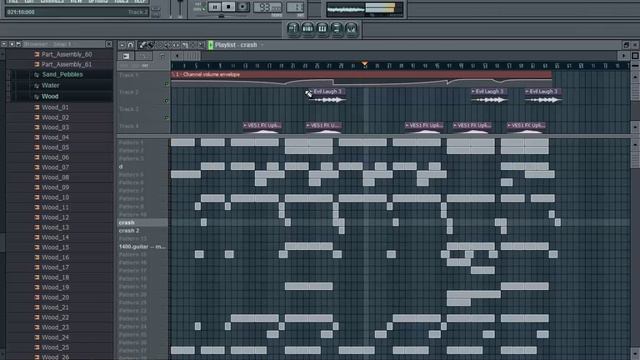Click Wood_07 sample icon
This screenshot has height=360, width=640.
37,167
